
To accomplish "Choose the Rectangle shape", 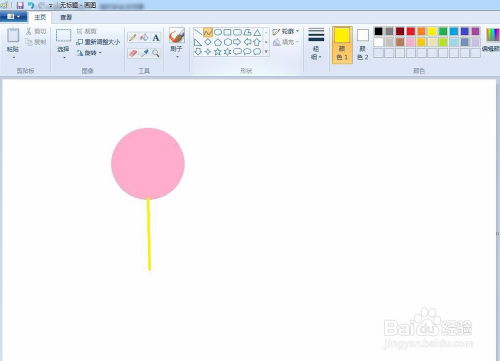I will click(x=227, y=32).
